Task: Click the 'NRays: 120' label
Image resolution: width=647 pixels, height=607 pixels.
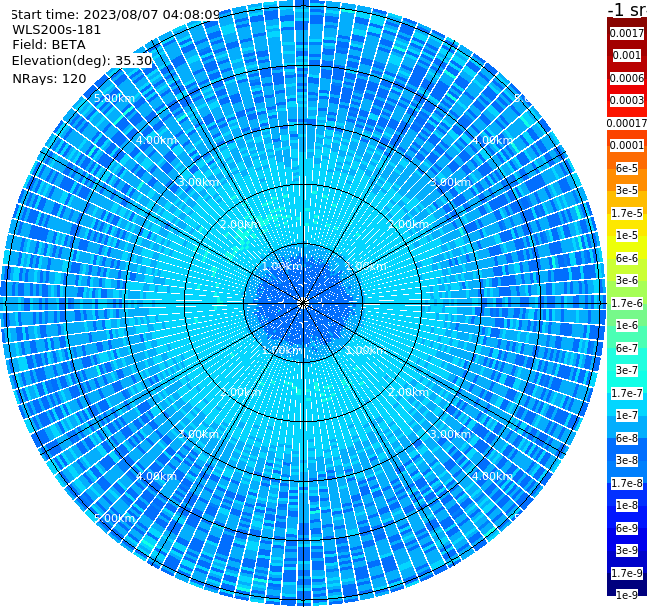Action: (49, 78)
